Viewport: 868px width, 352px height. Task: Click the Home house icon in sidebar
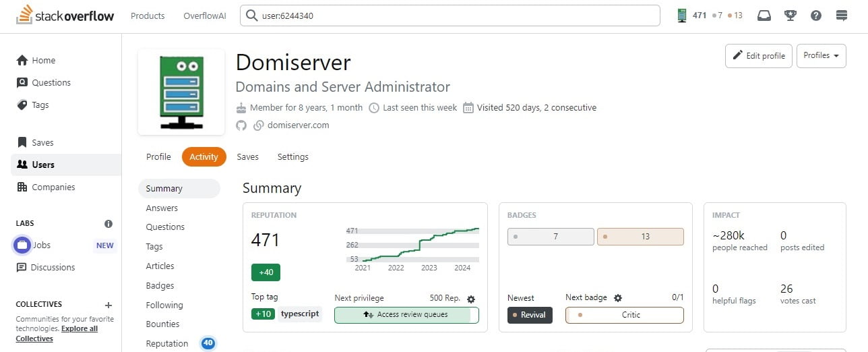click(x=22, y=60)
